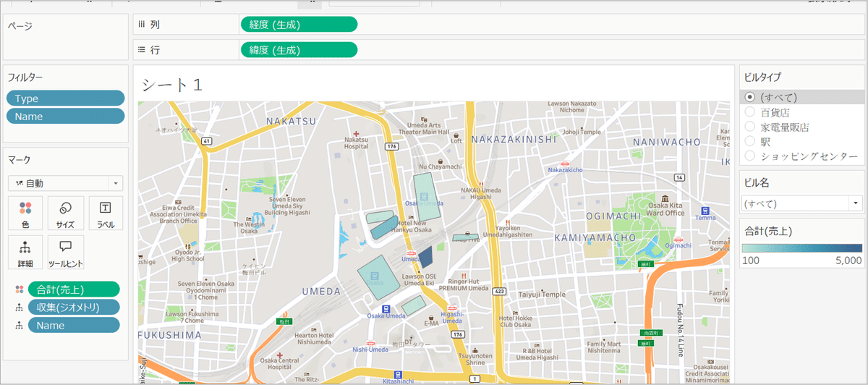
Task: Click the sheet title シート 1
Action: [171, 85]
